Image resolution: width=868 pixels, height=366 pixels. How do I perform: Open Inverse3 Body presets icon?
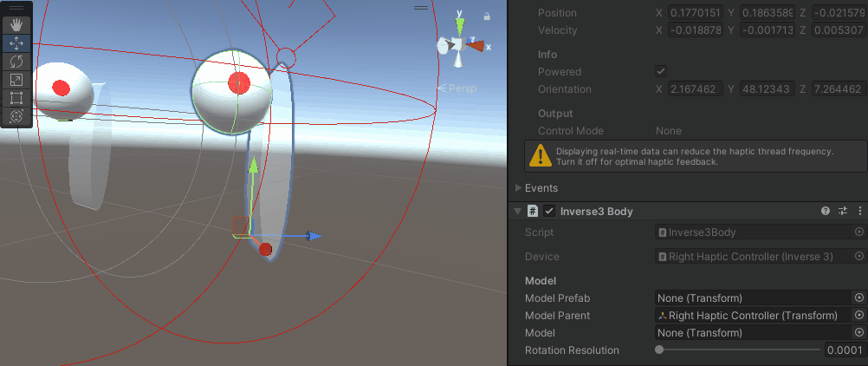[x=843, y=211]
